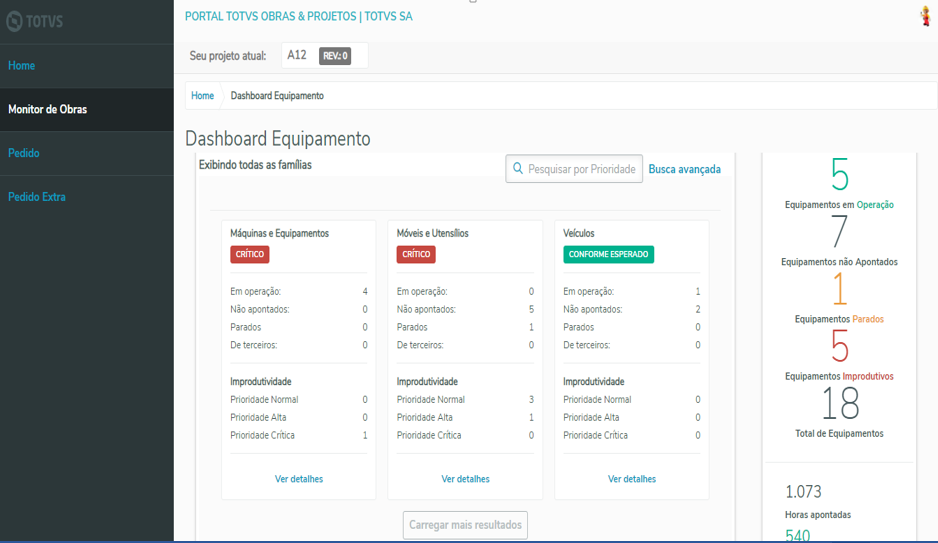Click the Seu projeto atual label
The image size is (938, 543).
[228, 56]
